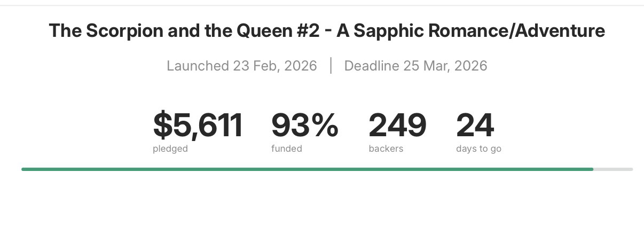Click the percent sign in the funded figure
The width and height of the screenshot is (644, 226).
[x=325, y=125]
